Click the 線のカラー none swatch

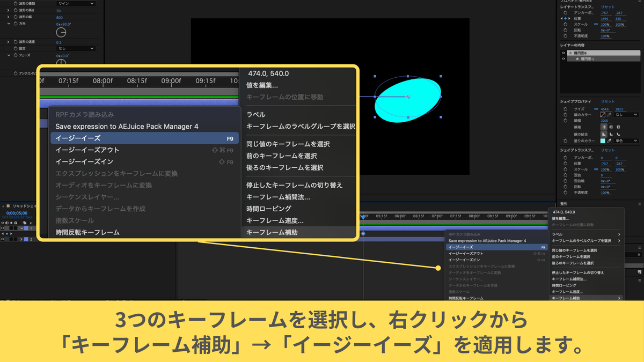point(603,115)
